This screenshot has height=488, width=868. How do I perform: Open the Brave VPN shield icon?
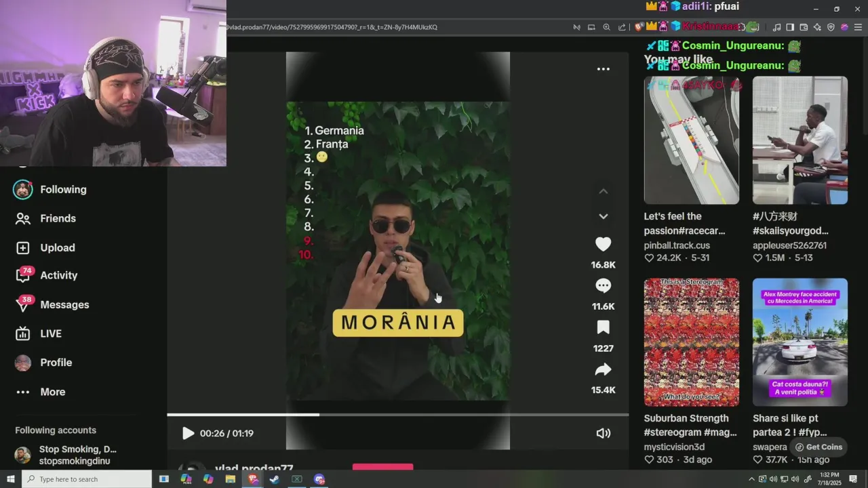[x=831, y=27]
